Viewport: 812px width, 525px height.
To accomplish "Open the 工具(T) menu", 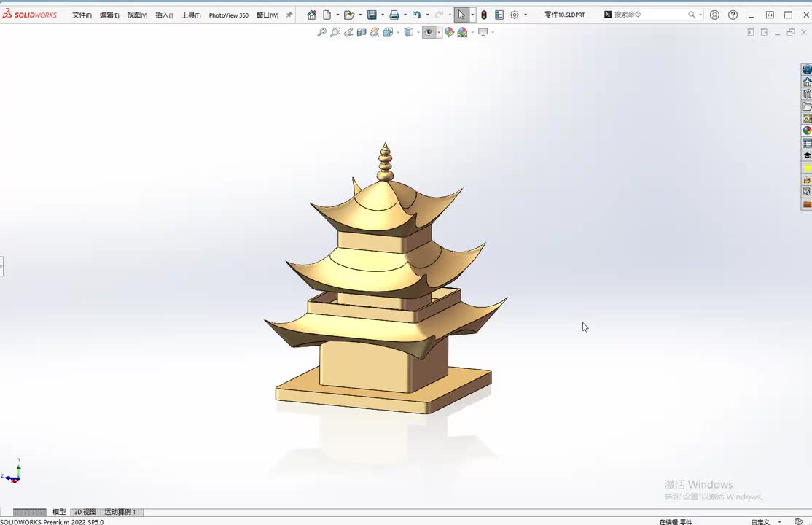I will click(191, 15).
